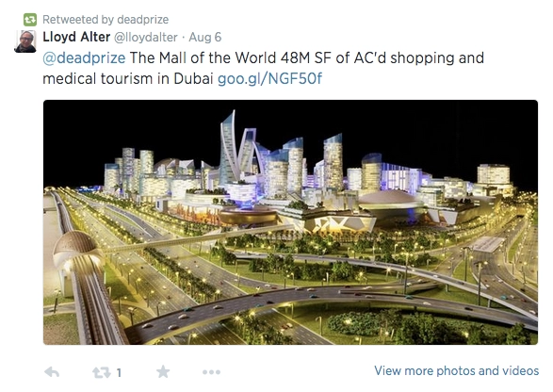Click the Aug 6 timestamp
The width and height of the screenshot is (553, 392).
[x=205, y=37]
